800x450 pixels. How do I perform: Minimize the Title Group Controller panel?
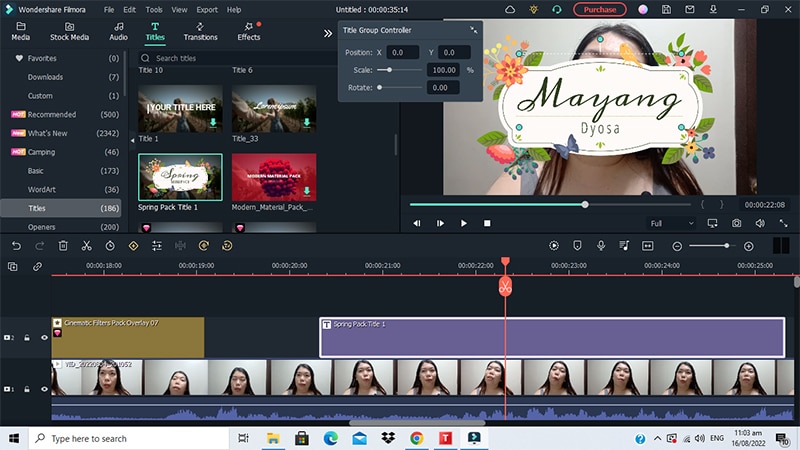pos(473,30)
